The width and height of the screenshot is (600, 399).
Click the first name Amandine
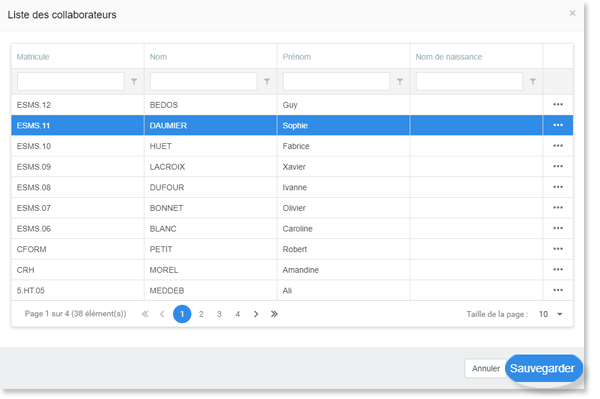click(300, 270)
